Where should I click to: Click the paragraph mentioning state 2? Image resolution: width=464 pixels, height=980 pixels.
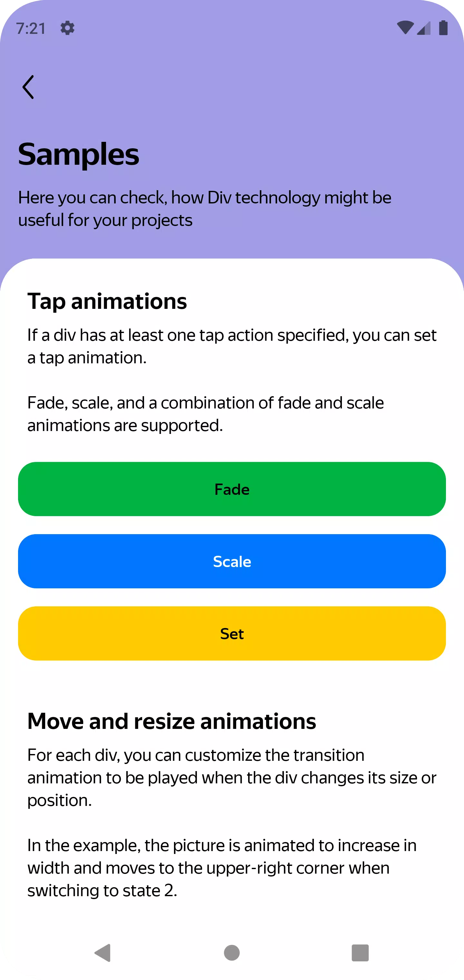tap(222, 867)
